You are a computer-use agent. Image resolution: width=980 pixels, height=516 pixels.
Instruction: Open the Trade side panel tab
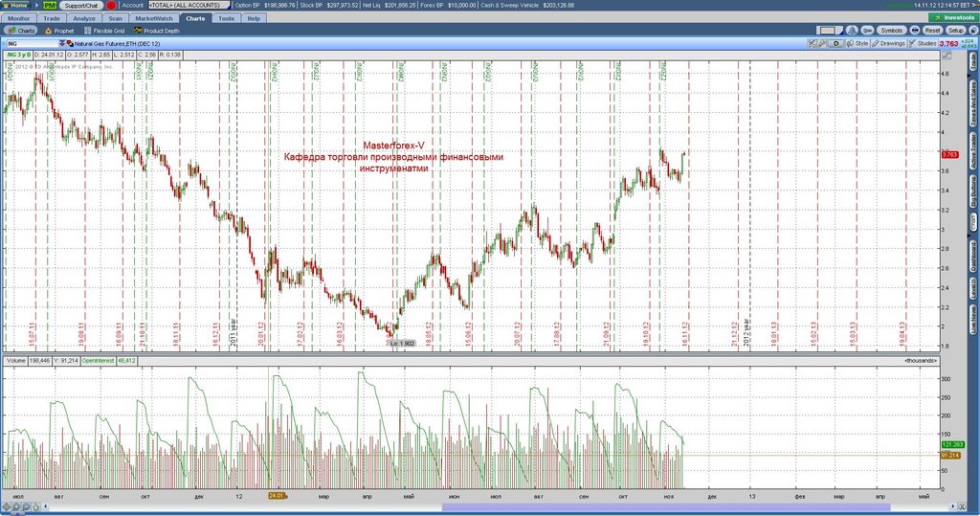click(x=972, y=60)
